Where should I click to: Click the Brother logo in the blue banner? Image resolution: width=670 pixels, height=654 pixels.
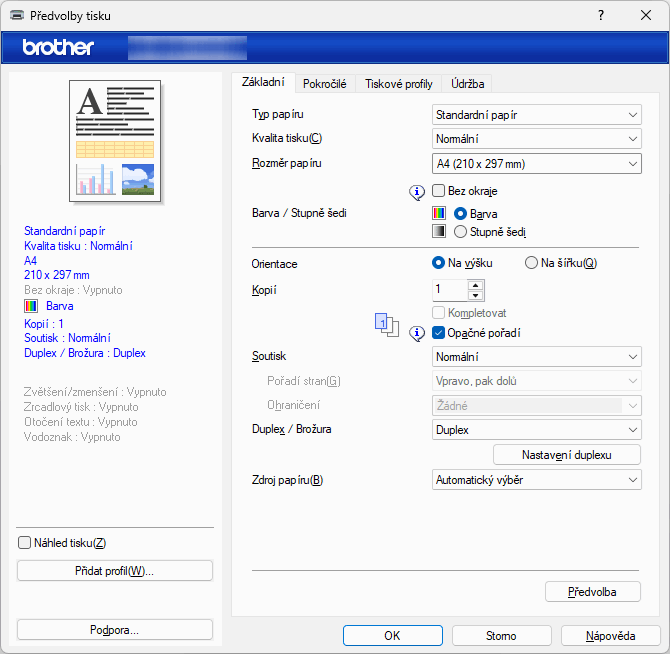[x=58, y=47]
